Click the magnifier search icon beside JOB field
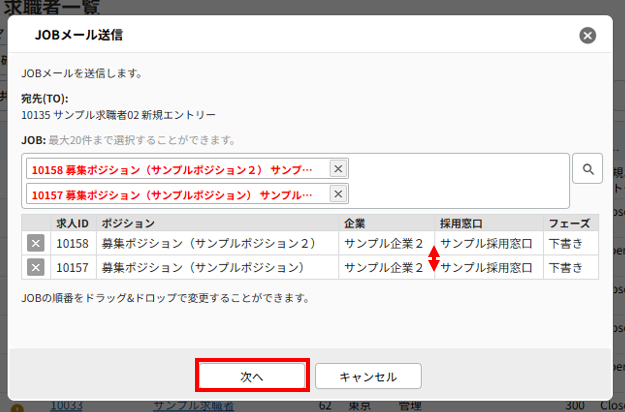The width and height of the screenshot is (625, 412). [x=587, y=169]
